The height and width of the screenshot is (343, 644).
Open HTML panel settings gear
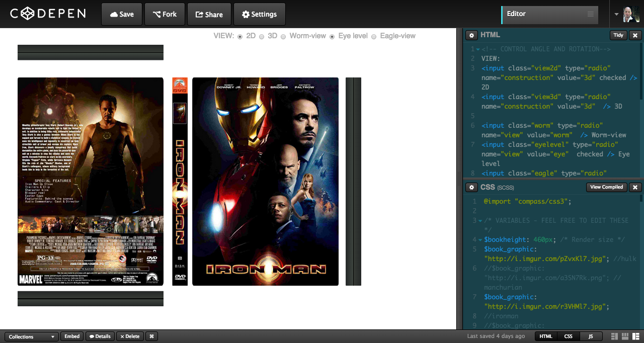471,35
